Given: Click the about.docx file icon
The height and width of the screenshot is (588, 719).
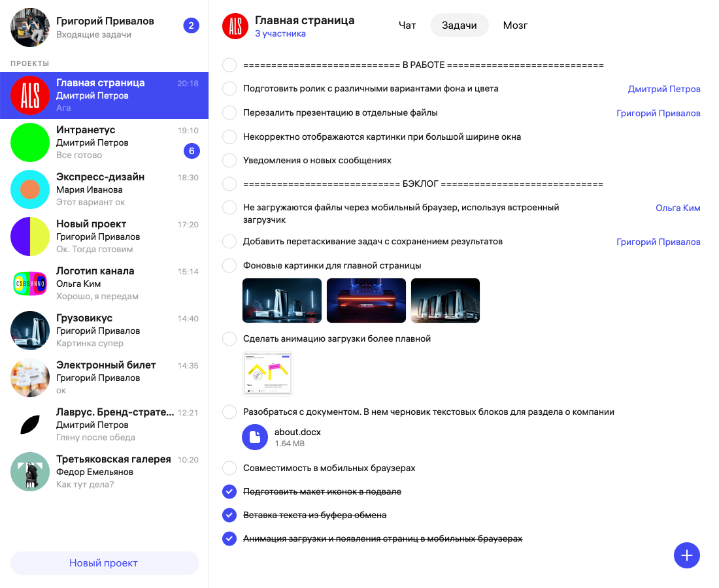Looking at the screenshot, I should (254, 437).
